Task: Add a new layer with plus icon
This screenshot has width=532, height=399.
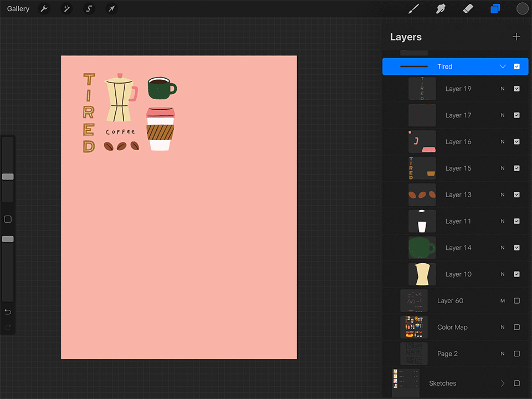Action: [x=516, y=37]
